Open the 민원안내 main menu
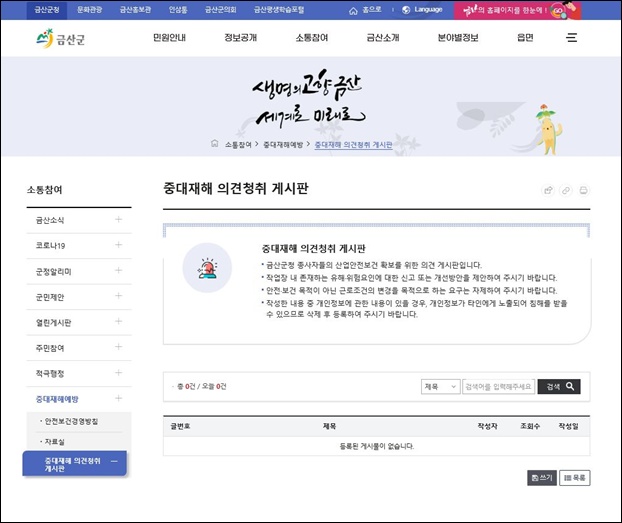Screen dimensions: 622x523 169,38
